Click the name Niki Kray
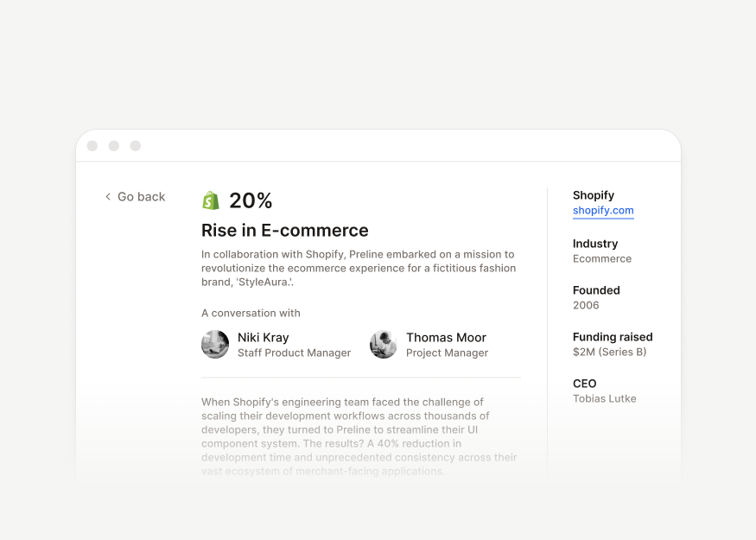756x540 pixels. click(x=264, y=338)
